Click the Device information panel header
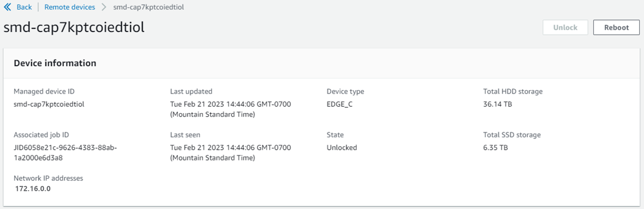The image size is (644, 209). tap(55, 63)
